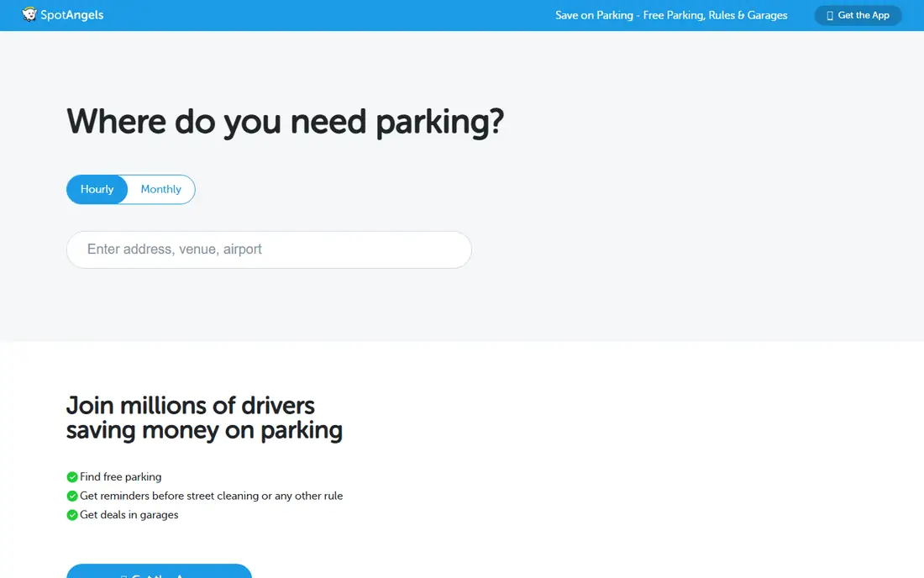The height and width of the screenshot is (578, 924).
Task: Click the Get the App header button
Action: click(858, 15)
